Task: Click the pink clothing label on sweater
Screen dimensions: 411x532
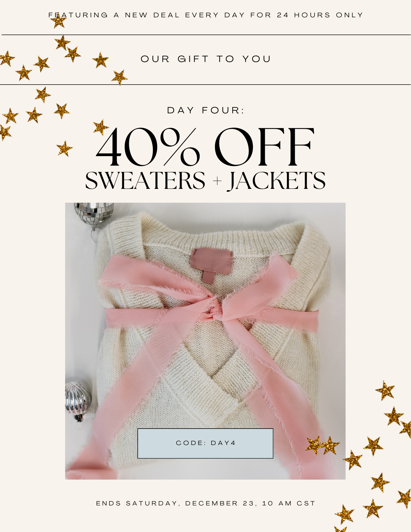Action: point(212,265)
